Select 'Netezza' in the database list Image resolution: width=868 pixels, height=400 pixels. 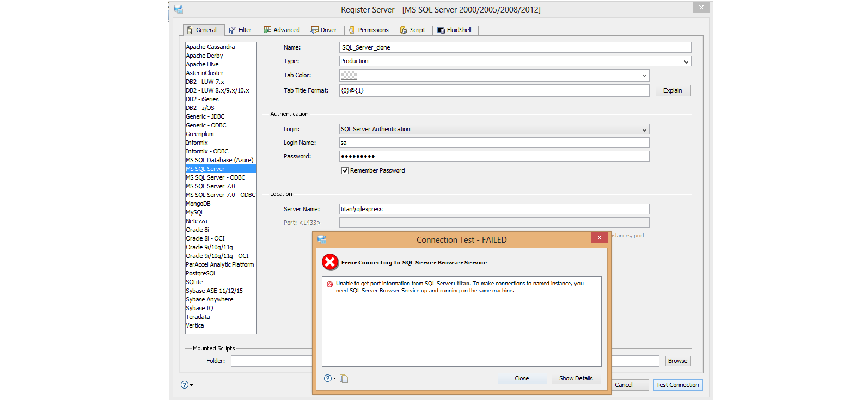tap(221, 221)
